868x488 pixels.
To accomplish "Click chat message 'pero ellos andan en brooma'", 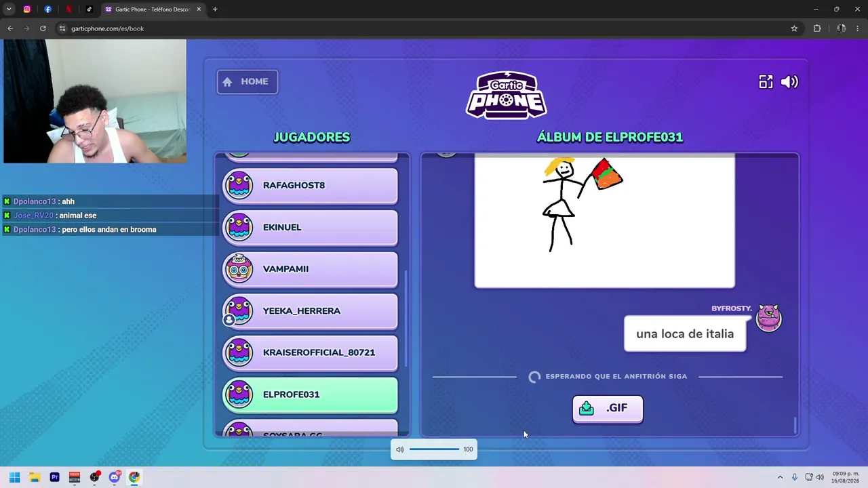I will click(x=109, y=230).
